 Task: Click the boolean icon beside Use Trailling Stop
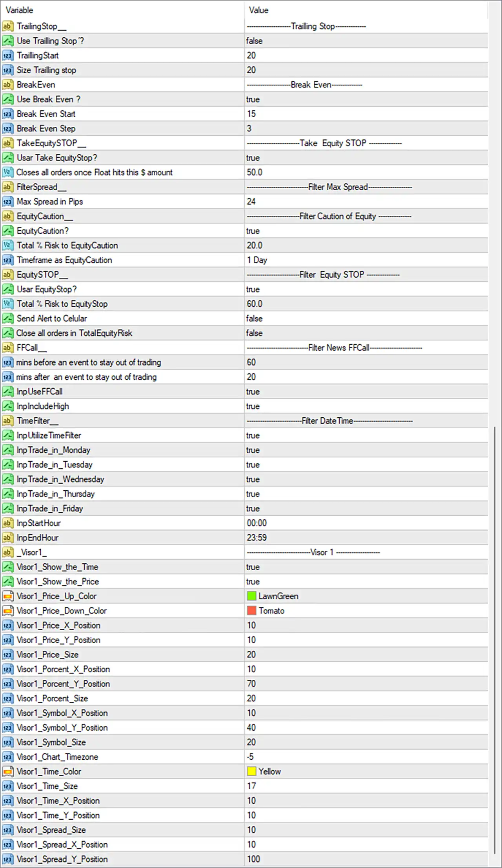point(7,41)
